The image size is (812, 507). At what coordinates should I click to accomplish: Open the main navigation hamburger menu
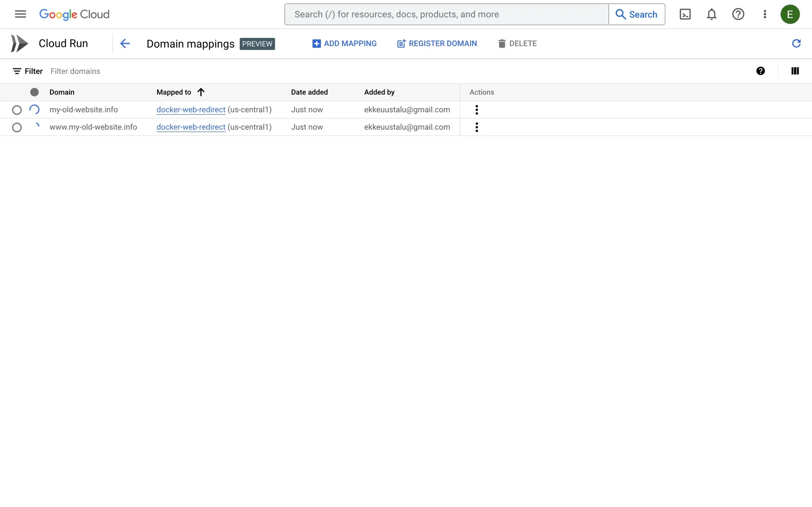[x=20, y=14]
